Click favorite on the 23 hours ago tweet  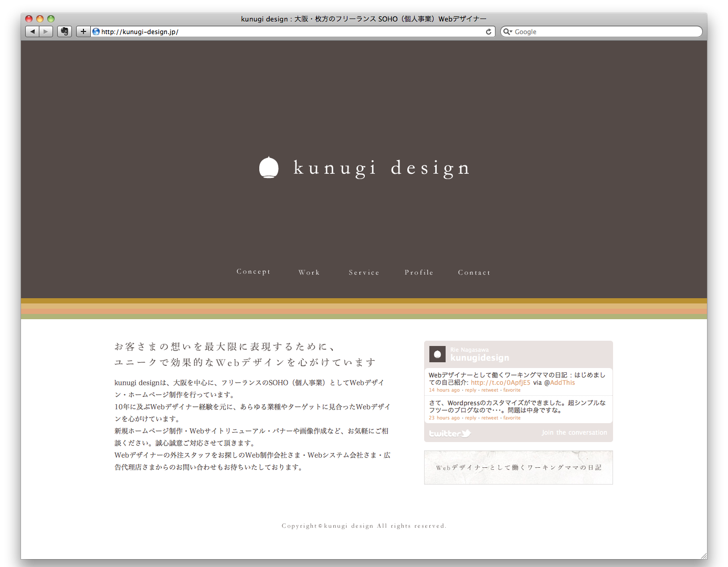tap(512, 418)
